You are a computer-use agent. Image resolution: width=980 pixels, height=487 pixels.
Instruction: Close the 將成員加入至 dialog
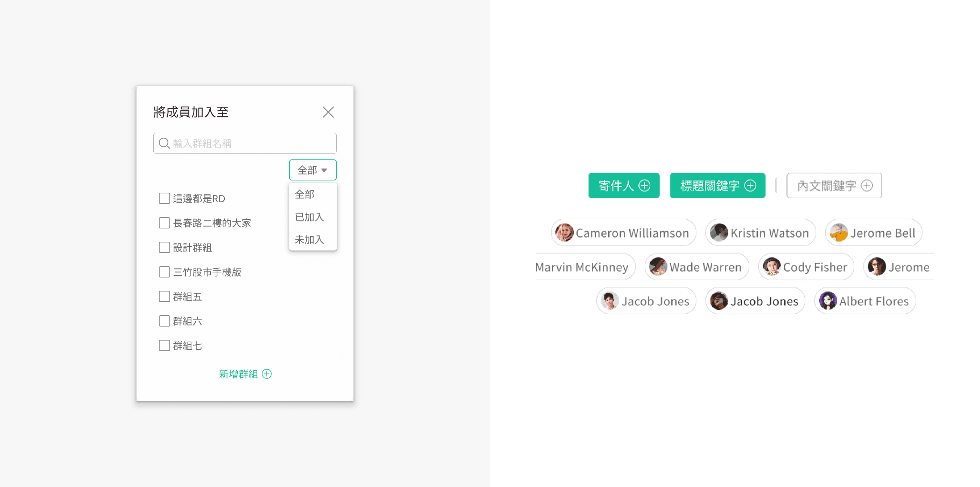328,112
